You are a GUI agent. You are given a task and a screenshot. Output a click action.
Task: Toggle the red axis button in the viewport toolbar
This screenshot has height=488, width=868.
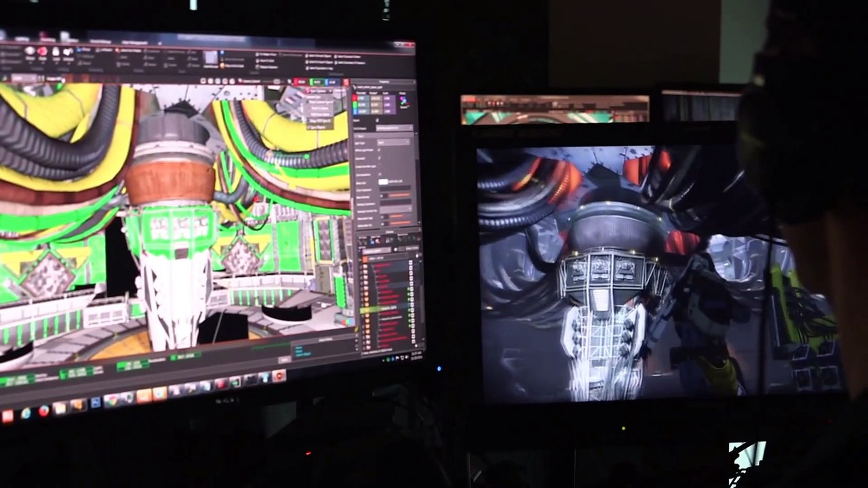click(x=301, y=81)
